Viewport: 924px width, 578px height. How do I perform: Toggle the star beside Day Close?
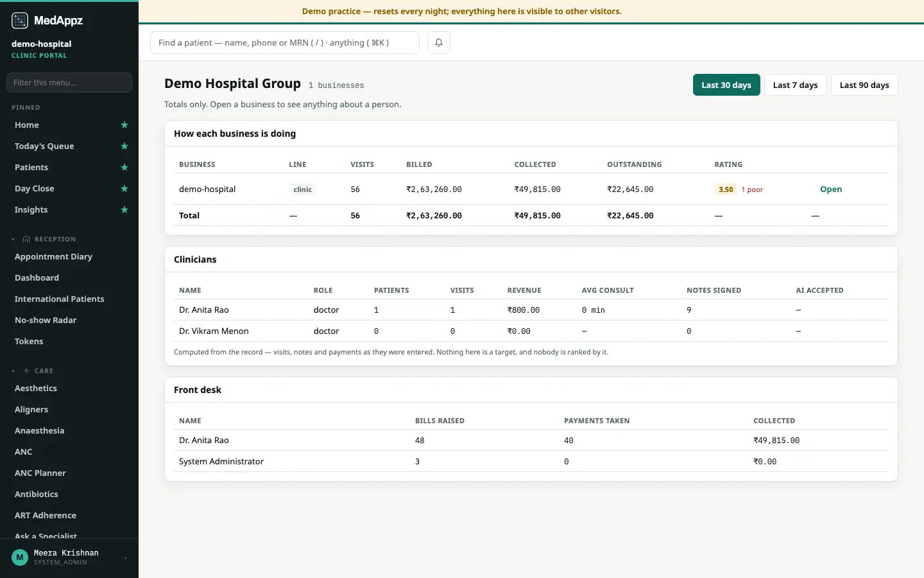coord(124,189)
